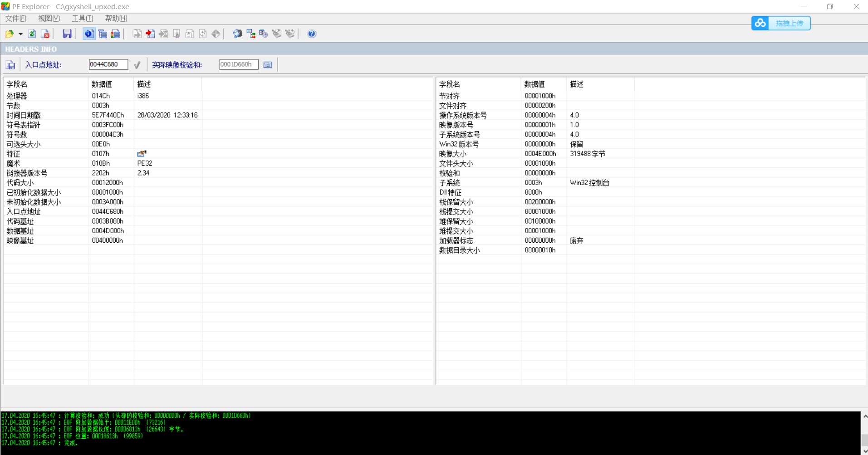The image size is (868, 455).
Task: Select the 栈保留大小 row
Action: point(651,202)
